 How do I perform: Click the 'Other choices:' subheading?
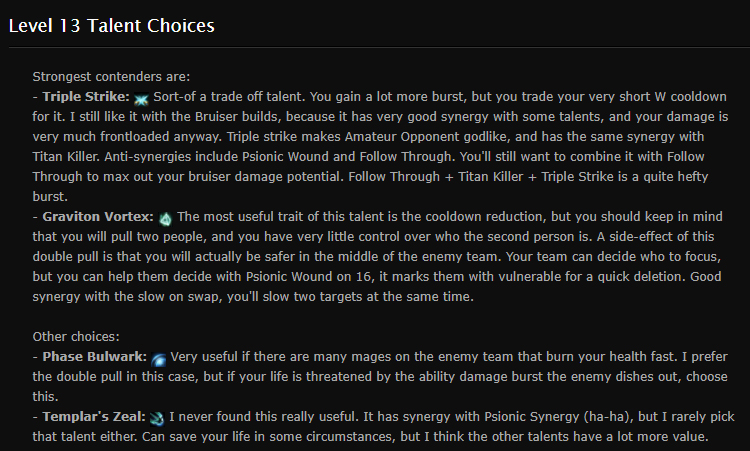76,337
